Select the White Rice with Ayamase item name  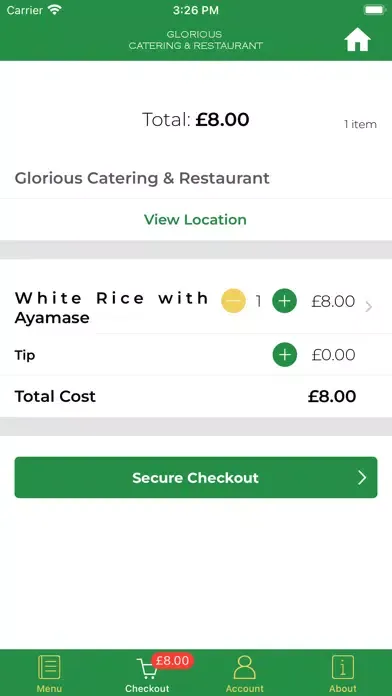tap(111, 308)
